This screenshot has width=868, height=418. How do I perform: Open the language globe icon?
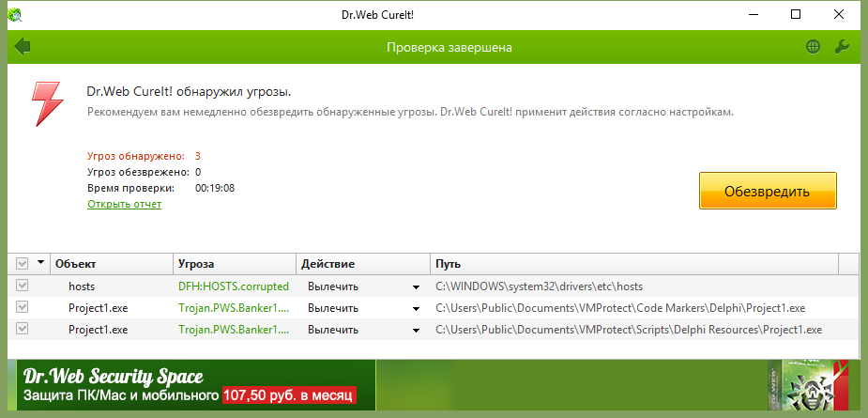click(x=813, y=47)
